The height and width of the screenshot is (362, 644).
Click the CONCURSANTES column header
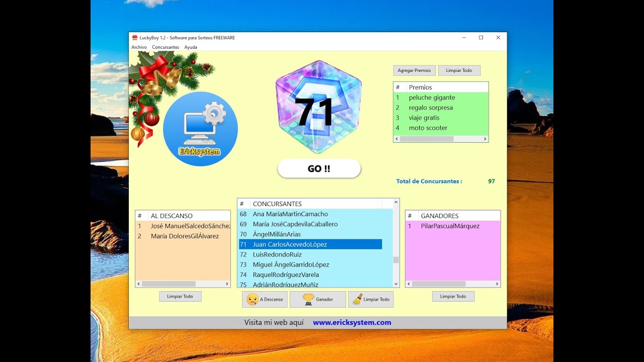coord(316,204)
